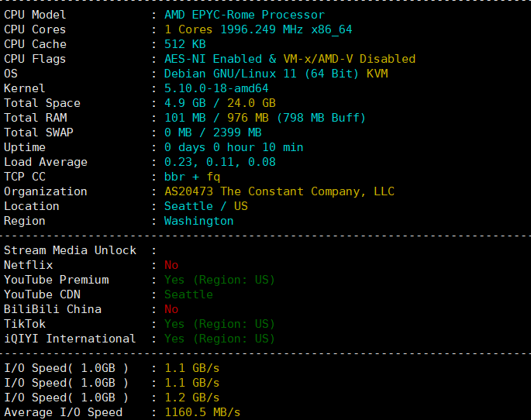Click the 'Total SWAP' label
The height and width of the screenshot is (420, 531).
(x=39, y=133)
